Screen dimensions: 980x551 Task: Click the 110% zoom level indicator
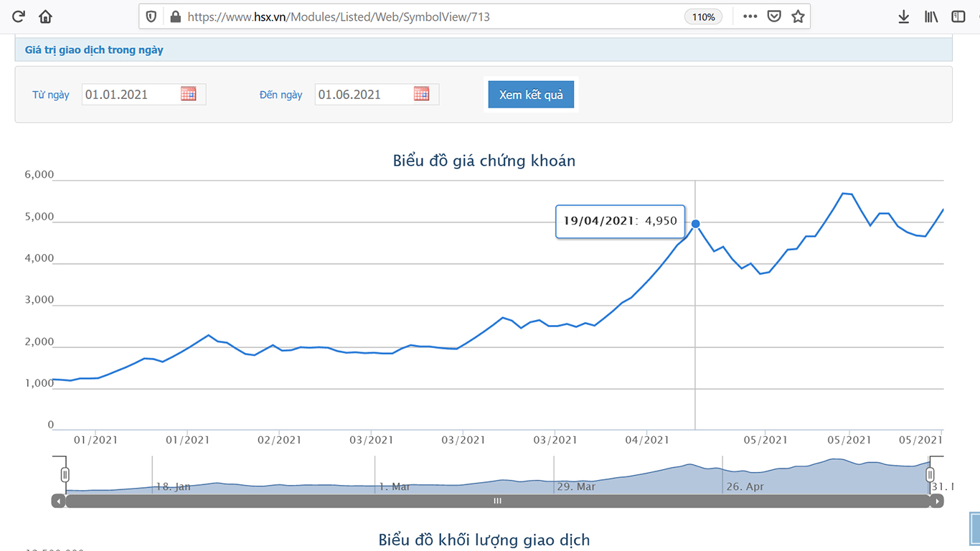tap(704, 17)
